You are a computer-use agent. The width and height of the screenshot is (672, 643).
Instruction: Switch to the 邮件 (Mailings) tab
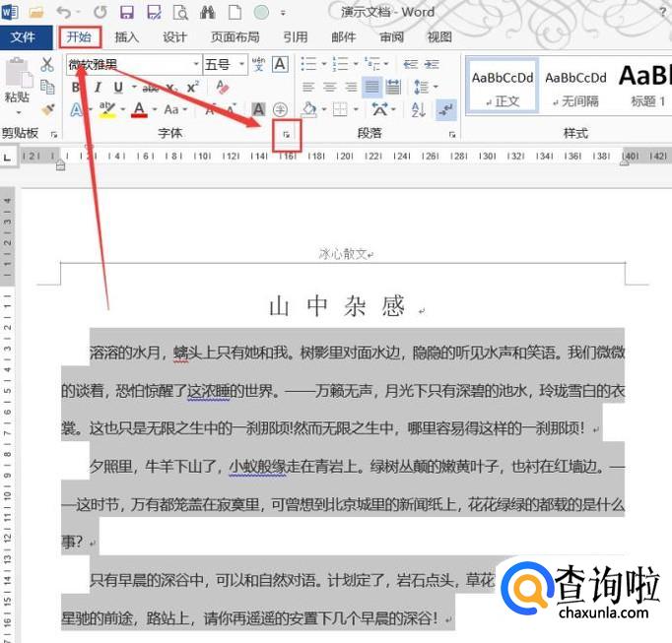pos(344,37)
